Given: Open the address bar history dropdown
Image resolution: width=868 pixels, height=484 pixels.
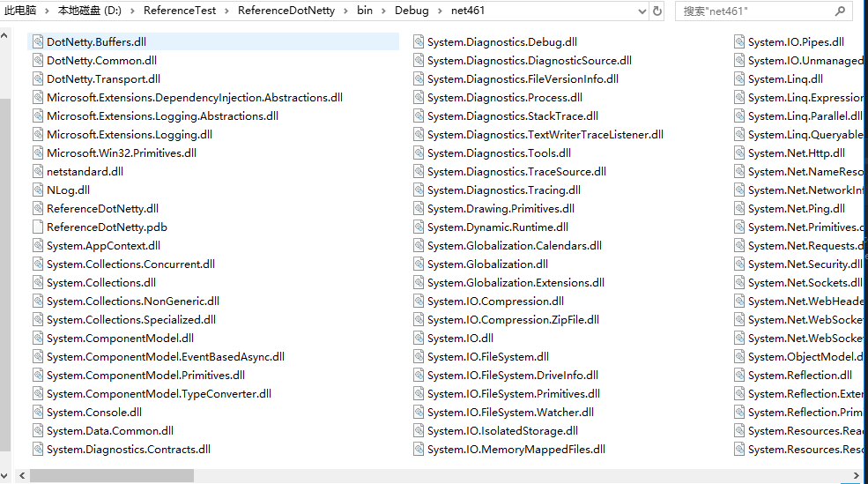Looking at the screenshot, I should [x=642, y=11].
